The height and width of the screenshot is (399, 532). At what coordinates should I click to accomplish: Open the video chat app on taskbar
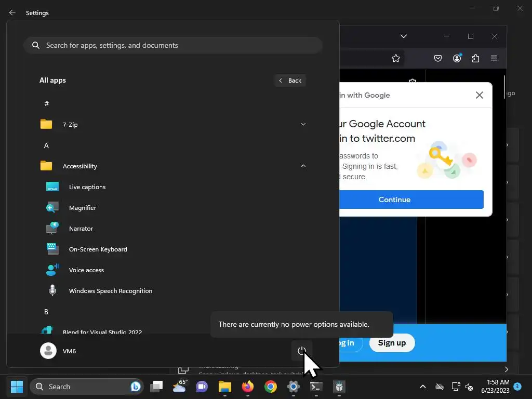202,387
